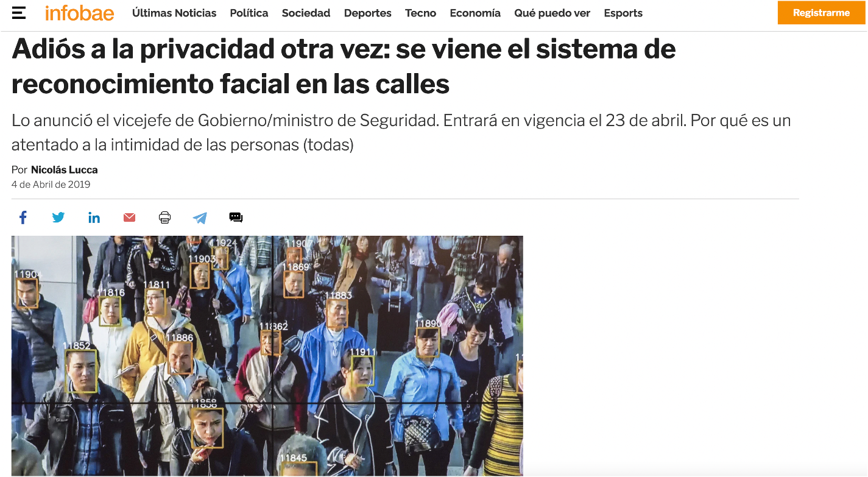Select Sociedad in the navigation

coord(306,13)
